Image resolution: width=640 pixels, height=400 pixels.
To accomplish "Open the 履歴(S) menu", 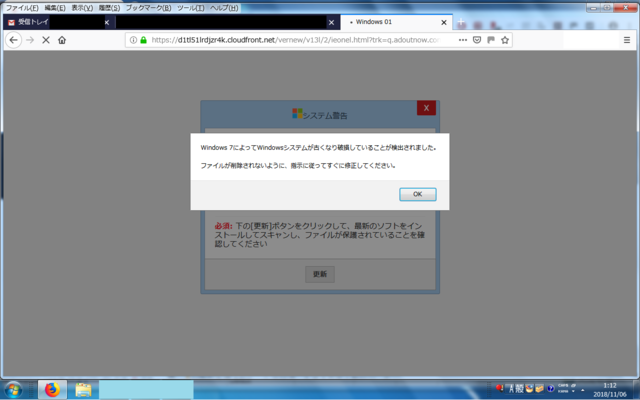I will pyautogui.click(x=109, y=8).
